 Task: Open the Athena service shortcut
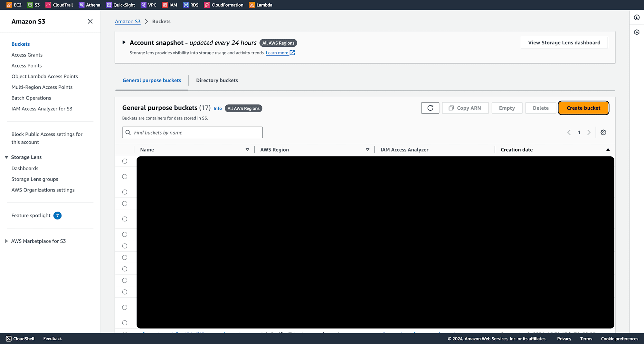click(x=90, y=5)
